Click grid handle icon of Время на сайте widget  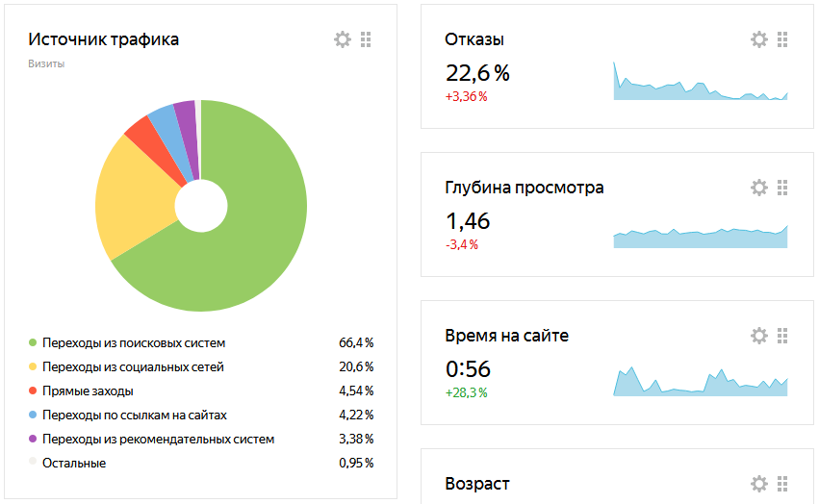[x=781, y=336]
